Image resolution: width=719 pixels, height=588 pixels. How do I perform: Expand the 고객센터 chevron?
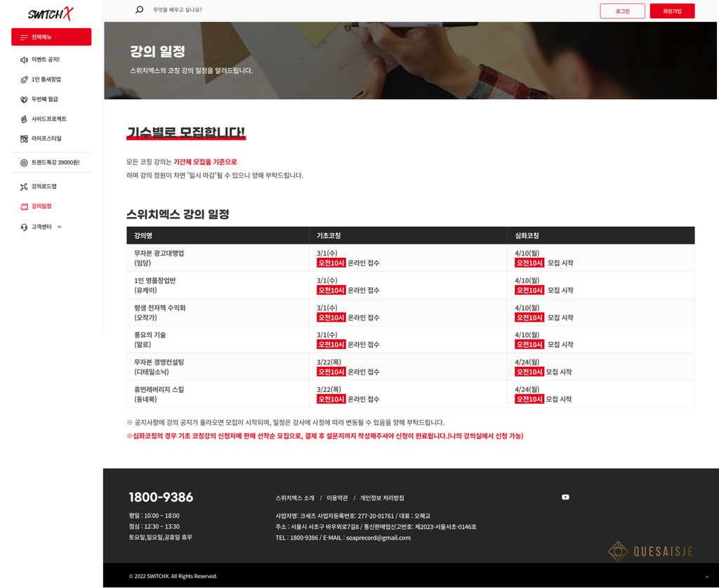(59, 227)
